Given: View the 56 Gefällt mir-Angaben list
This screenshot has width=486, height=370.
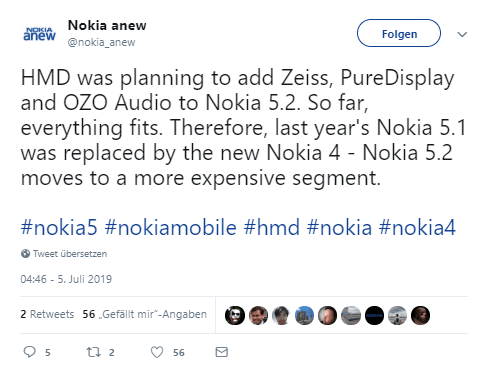Looking at the screenshot, I should 145,314.
